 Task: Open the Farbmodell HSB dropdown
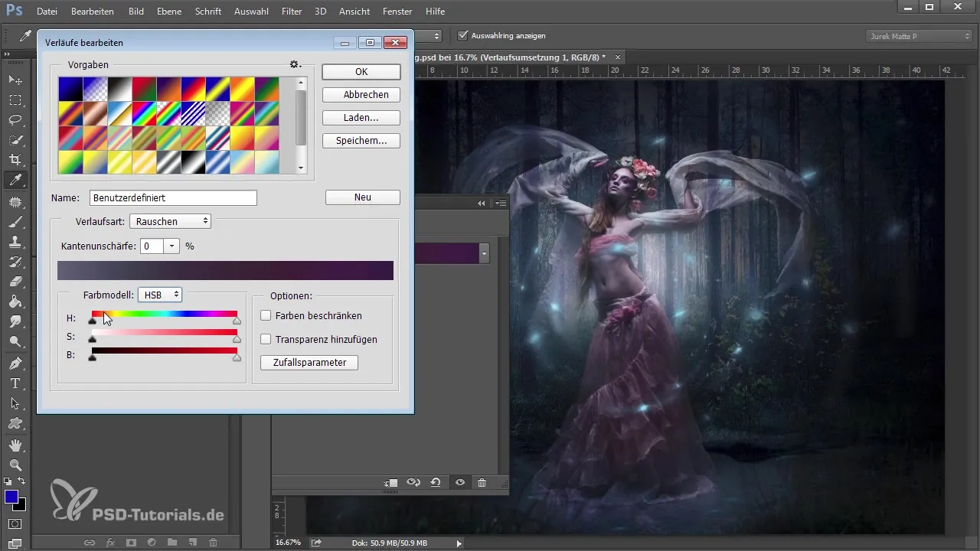pos(160,295)
